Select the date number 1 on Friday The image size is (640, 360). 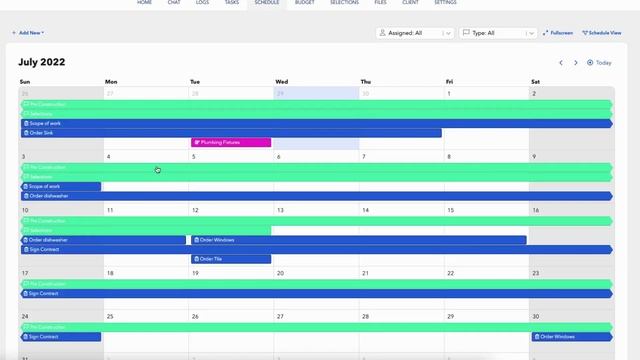tap(449, 94)
